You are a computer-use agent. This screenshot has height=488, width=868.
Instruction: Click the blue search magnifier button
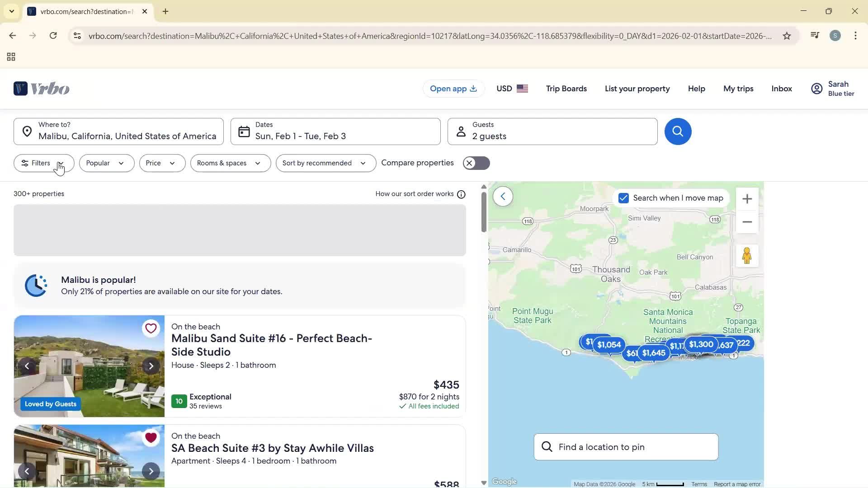click(x=678, y=131)
